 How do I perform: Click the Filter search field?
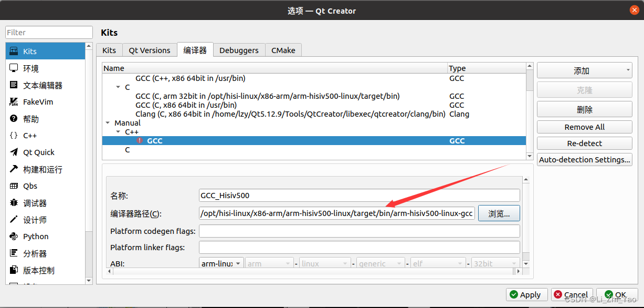[x=49, y=33]
